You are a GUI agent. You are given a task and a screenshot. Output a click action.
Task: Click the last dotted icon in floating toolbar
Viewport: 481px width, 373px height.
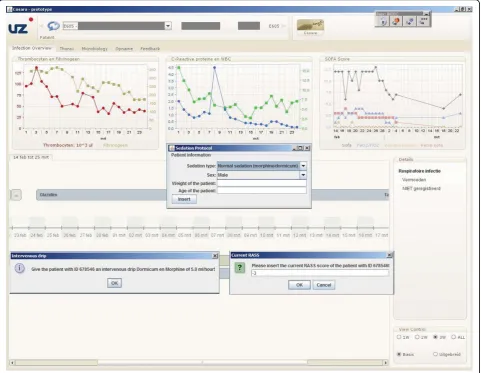pos(423,22)
